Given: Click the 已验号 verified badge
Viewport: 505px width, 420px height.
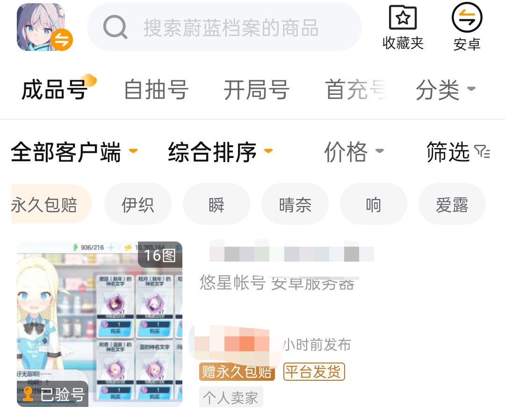Looking at the screenshot, I should (x=52, y=394).
